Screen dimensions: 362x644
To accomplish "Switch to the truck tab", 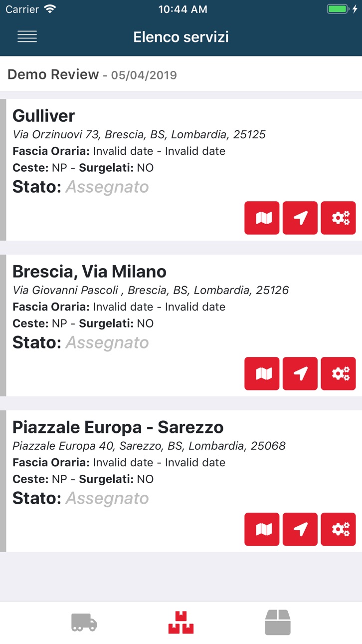I will click(84, 623).
